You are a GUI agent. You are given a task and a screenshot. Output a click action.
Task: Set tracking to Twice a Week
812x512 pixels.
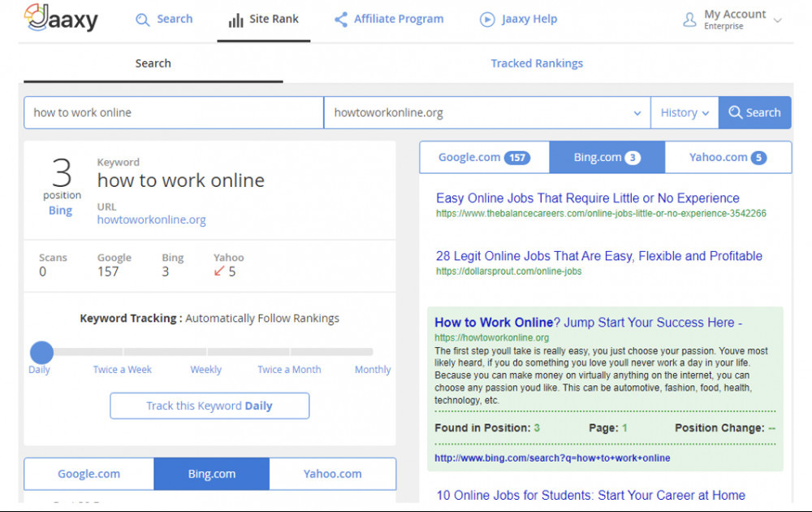[x=123, y=370]
